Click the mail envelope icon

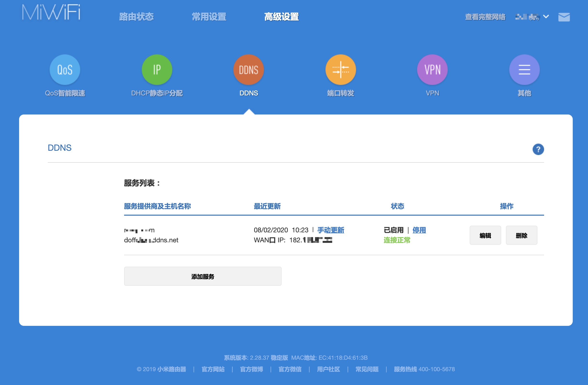(x=564, y=17)
